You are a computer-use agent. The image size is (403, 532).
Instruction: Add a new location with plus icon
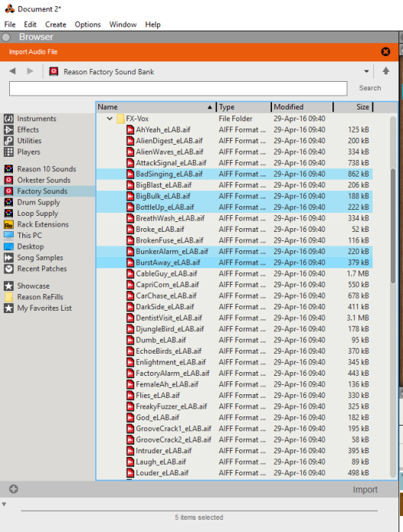(x=14, y=489)
